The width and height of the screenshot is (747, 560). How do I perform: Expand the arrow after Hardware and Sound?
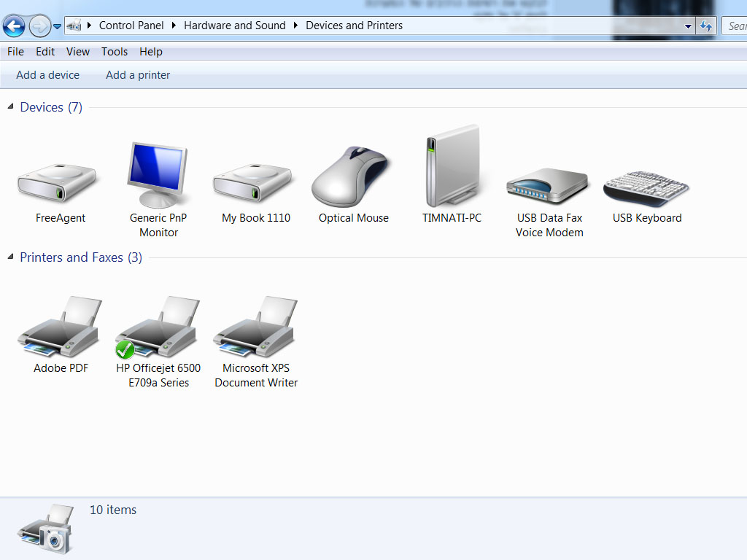[295, 26]
